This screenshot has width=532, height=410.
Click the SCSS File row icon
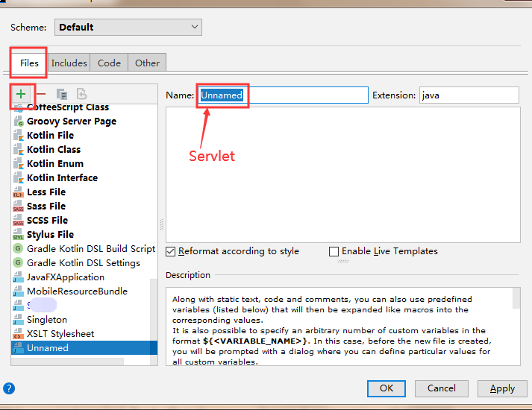19,221
